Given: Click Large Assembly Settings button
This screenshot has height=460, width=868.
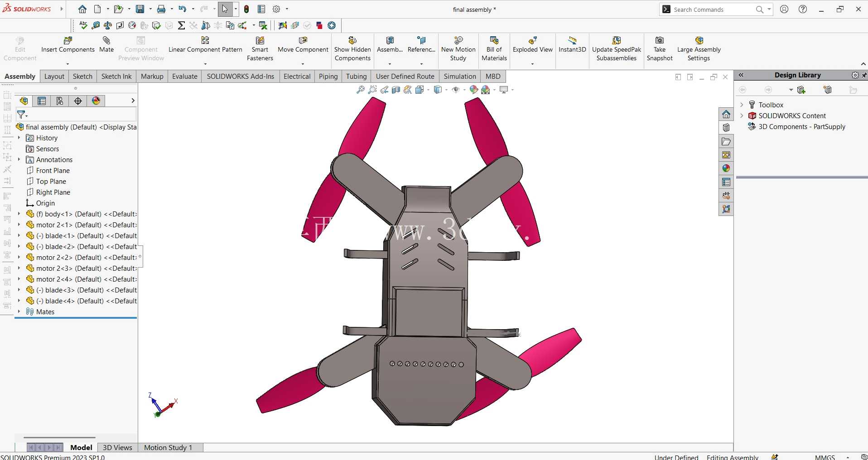Looking at the screenshot, I should [x=699, y=49].
